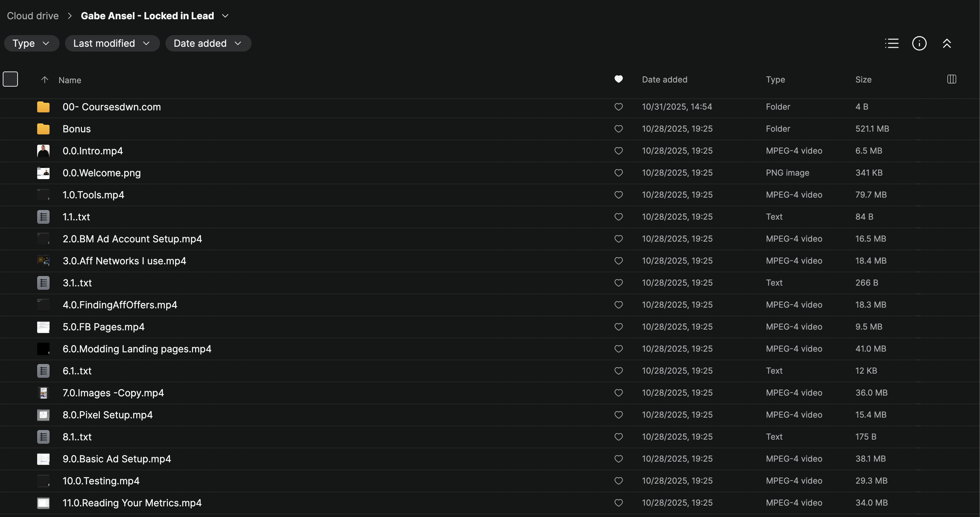Switch to list view layout icon
The width and height of the screenshot is (980, 517).
click(x=891, y=43)
